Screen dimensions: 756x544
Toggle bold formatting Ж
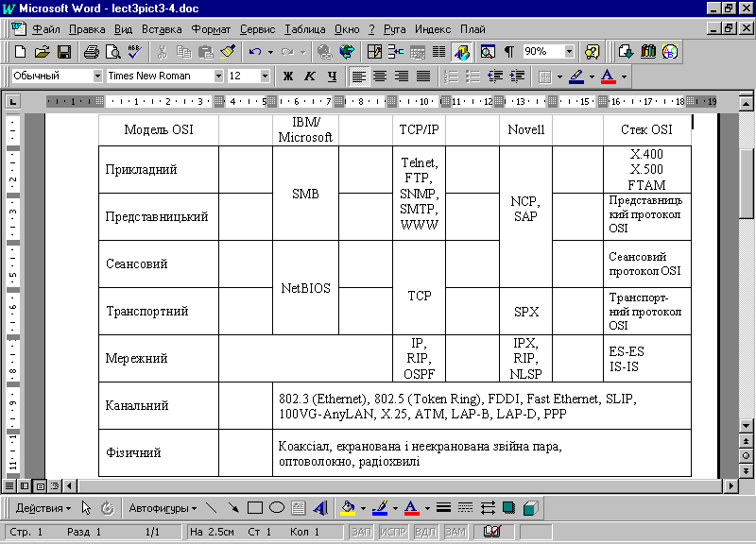288,76
